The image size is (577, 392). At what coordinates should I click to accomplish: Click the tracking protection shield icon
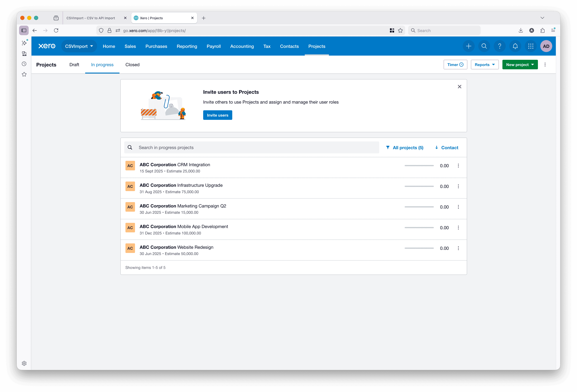(101, 30)
